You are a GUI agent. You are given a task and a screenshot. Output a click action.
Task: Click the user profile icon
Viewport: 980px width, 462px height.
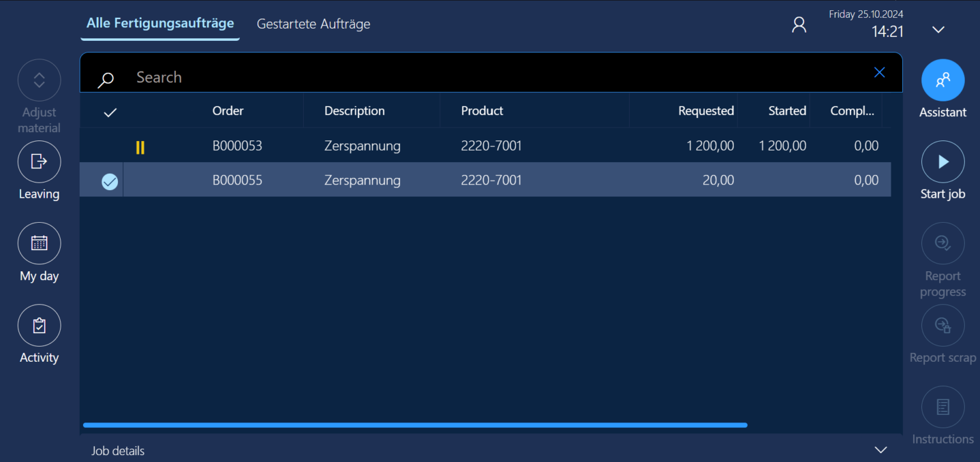point(799,24)
